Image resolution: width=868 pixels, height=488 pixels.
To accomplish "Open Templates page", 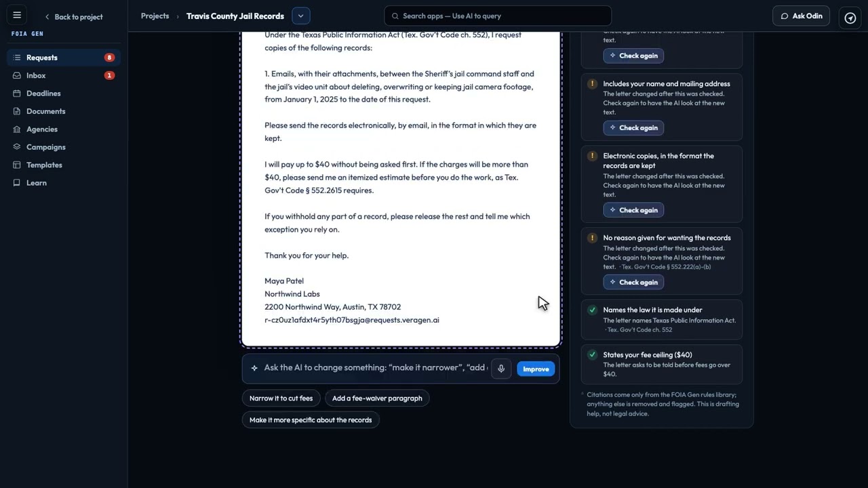I will point(64,165).
